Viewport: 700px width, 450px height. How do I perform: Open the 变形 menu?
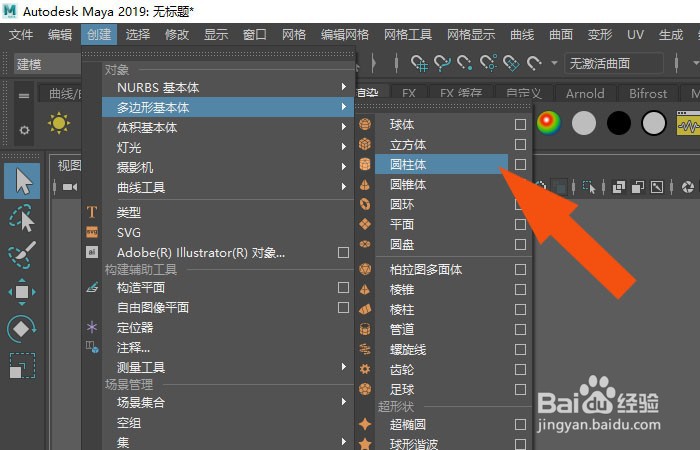(600, 34)
